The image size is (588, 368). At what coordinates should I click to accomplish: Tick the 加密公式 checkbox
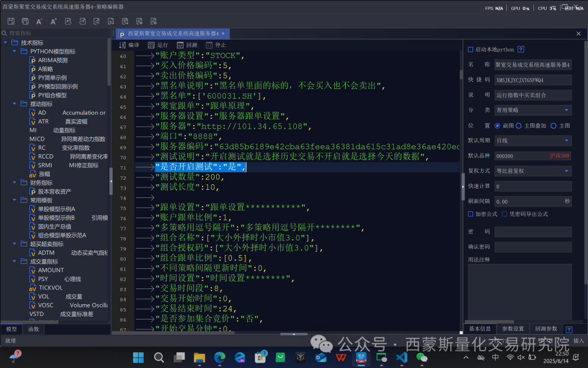click(470, 214)
